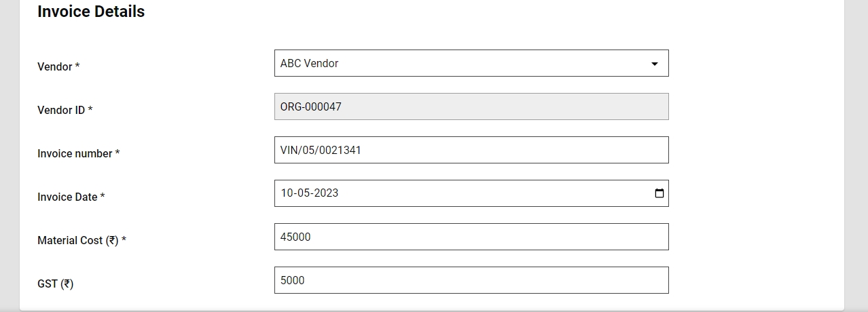Select the day segment of Invoice Date
The width and height of the screenshot is (868, 312).
click(287, 193)
